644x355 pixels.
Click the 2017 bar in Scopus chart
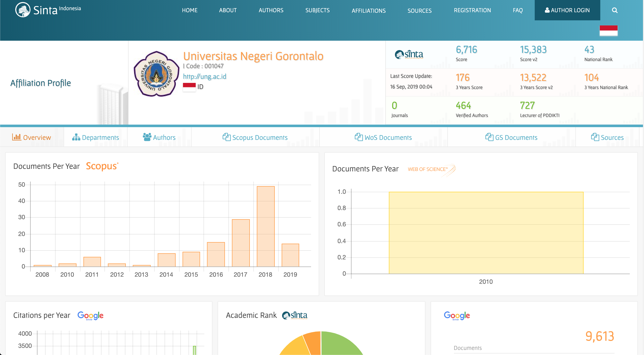coord(241,243)
